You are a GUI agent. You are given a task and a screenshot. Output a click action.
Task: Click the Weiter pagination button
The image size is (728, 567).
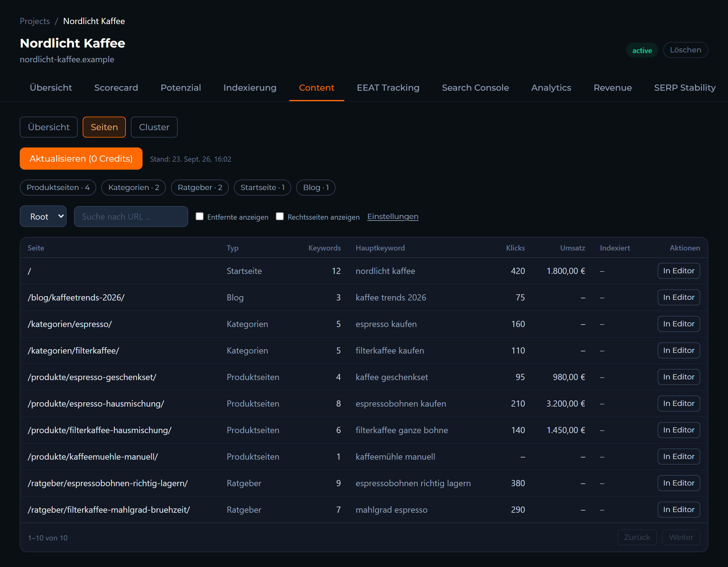pos(681,537)
